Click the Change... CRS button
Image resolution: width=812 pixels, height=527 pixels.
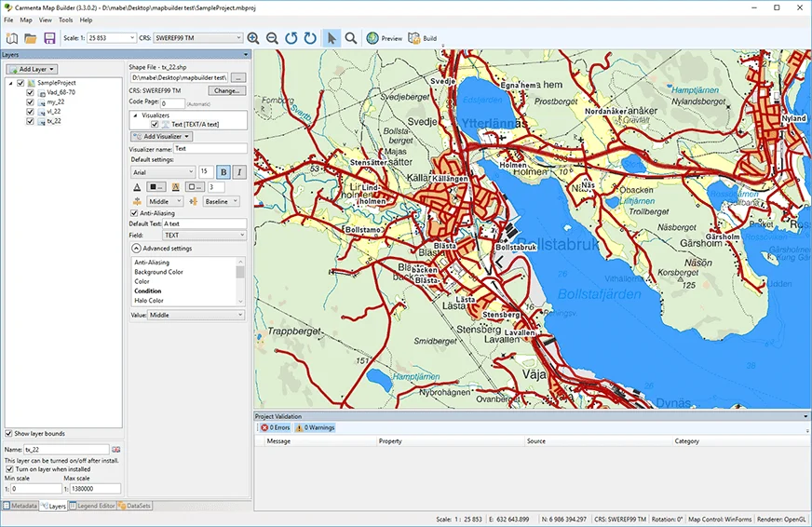pyautogui.click(x=226, y=91)
